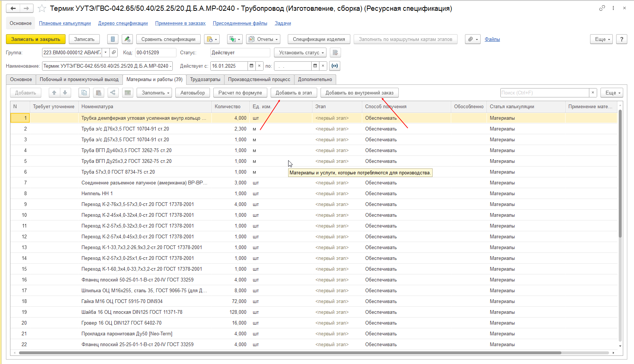Image resolution: width=634 pixels, height=364 pixels.
Task: Move selected row down
Action: point(65,93)
